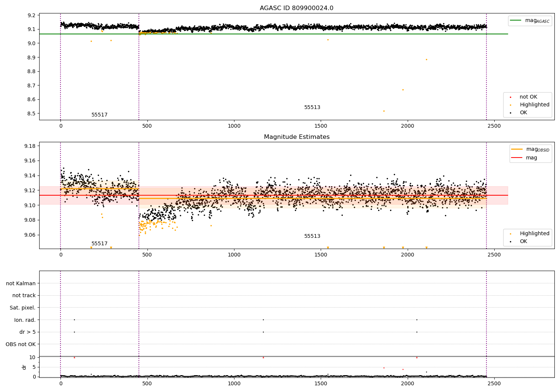
Task: Click the '9.0' tick label on top plot
Action: point(32,43)
